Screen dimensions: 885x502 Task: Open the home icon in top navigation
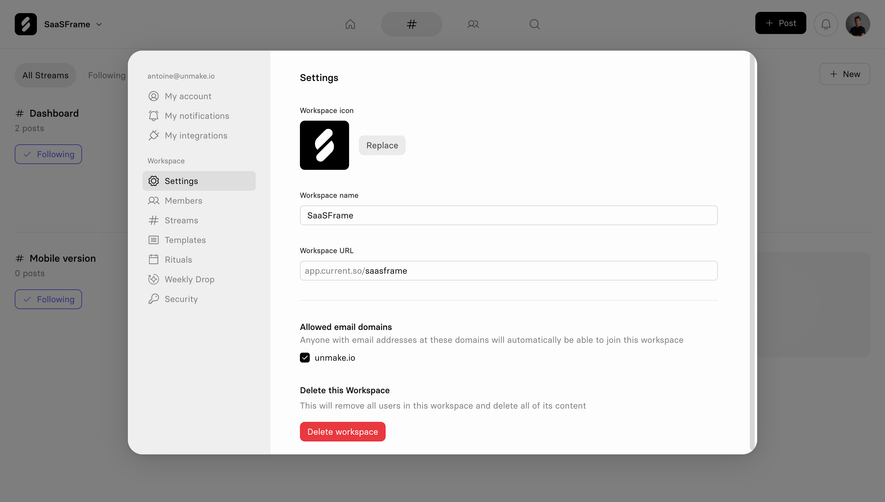tap(350, 24)
